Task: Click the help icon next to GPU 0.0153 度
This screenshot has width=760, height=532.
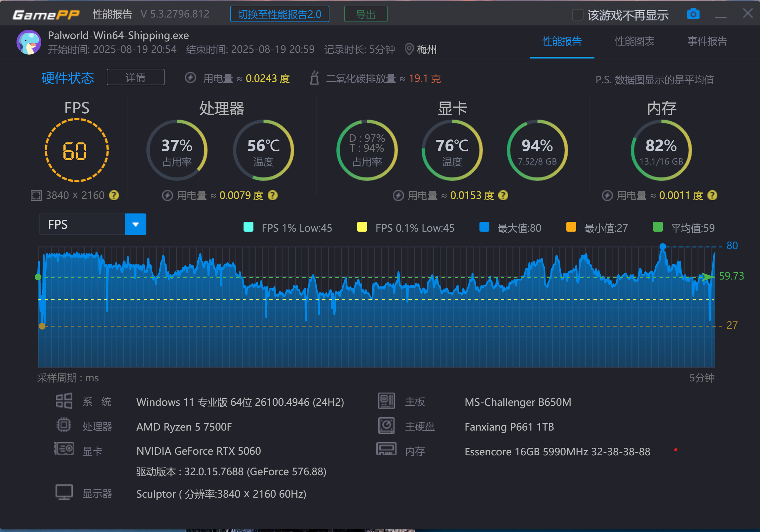Action: point(503,195)
